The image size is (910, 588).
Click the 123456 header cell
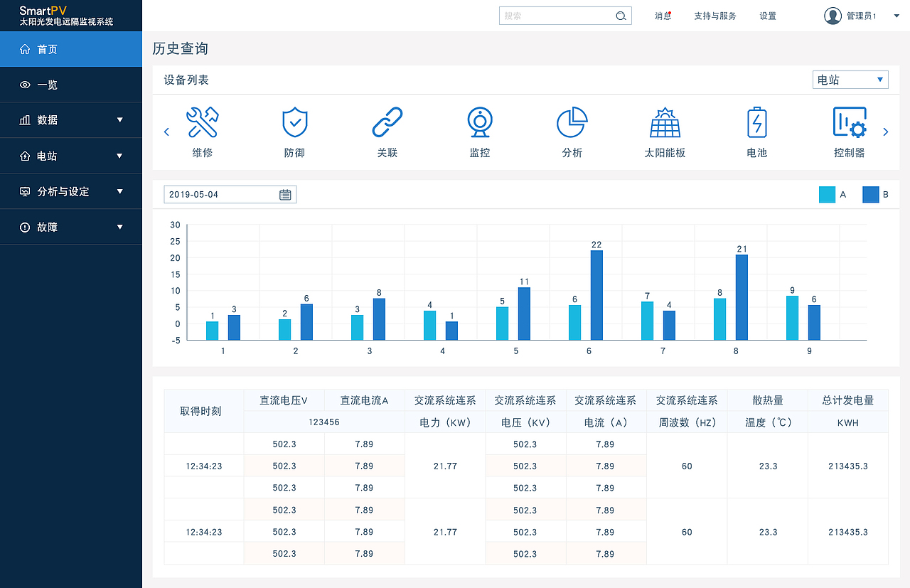pos(324,422)
